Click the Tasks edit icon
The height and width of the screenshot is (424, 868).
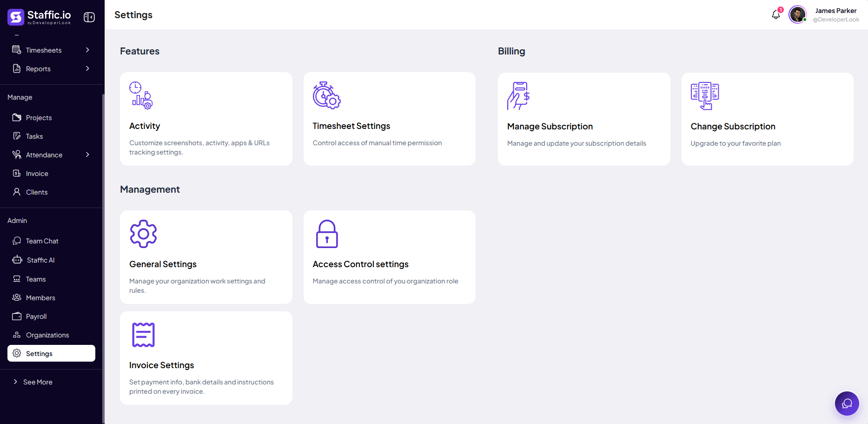[17, 136]
